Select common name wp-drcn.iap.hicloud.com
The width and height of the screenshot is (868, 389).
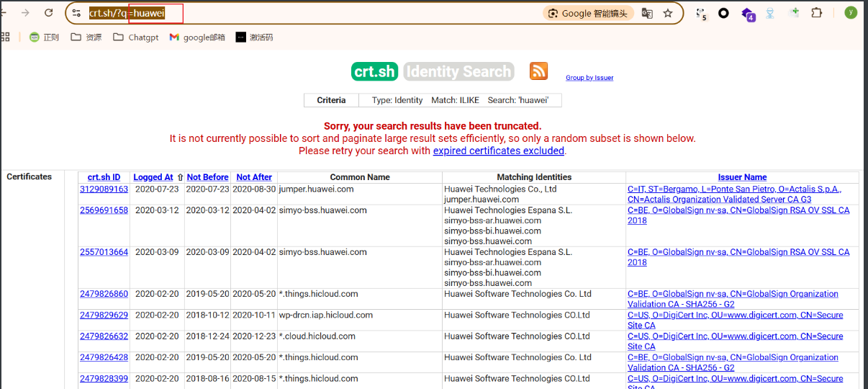(326, 315)
